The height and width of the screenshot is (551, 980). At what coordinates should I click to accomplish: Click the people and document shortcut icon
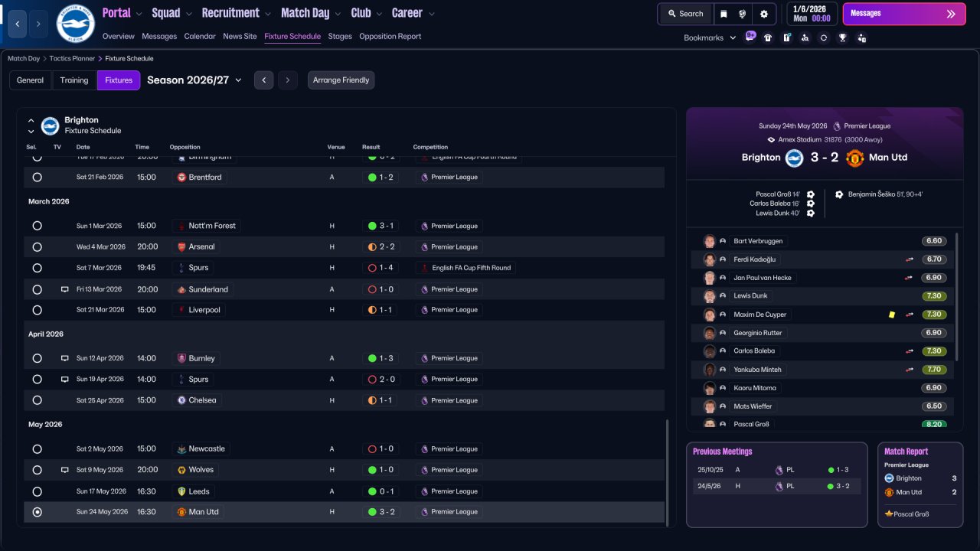coord(861,37)
